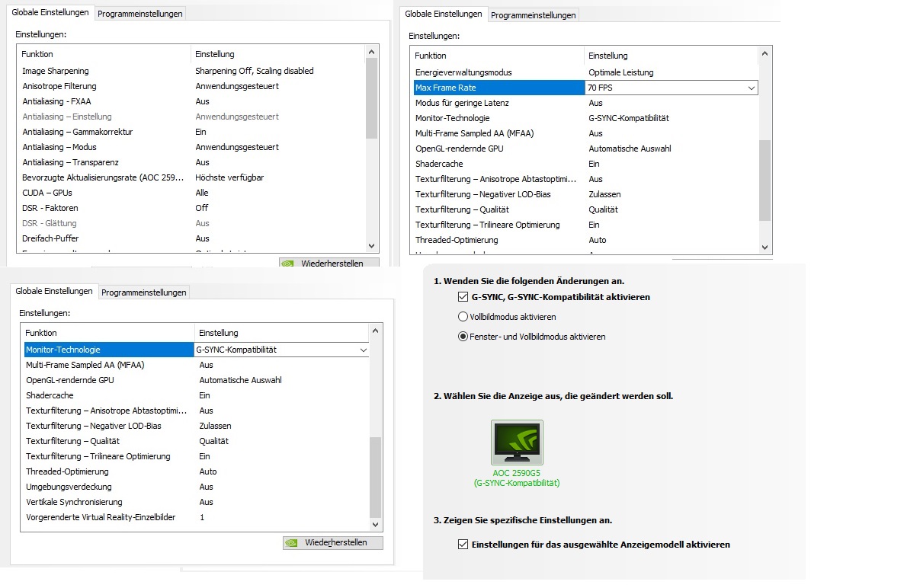Click the 'Optimale Leistung' value
Screen dimensions: 920x588
click(621, 72)
